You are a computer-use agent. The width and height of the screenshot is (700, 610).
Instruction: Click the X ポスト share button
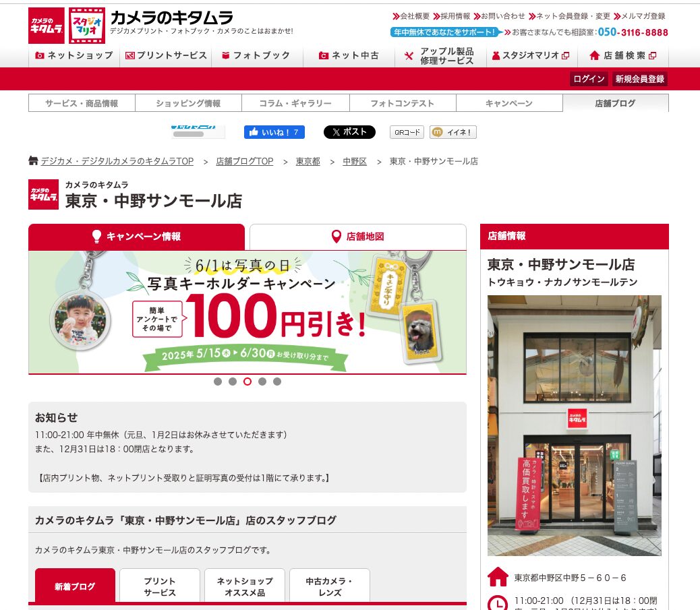(349, 132)
